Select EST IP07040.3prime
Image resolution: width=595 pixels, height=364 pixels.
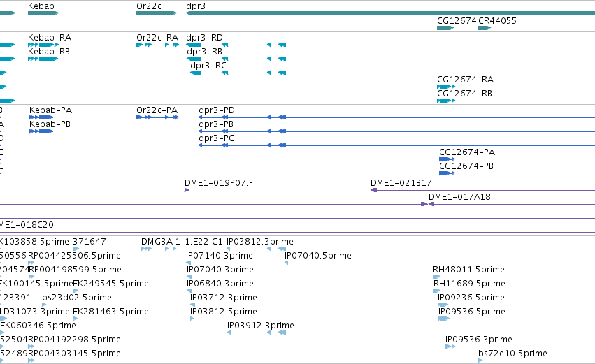click(x=189, y=277)
